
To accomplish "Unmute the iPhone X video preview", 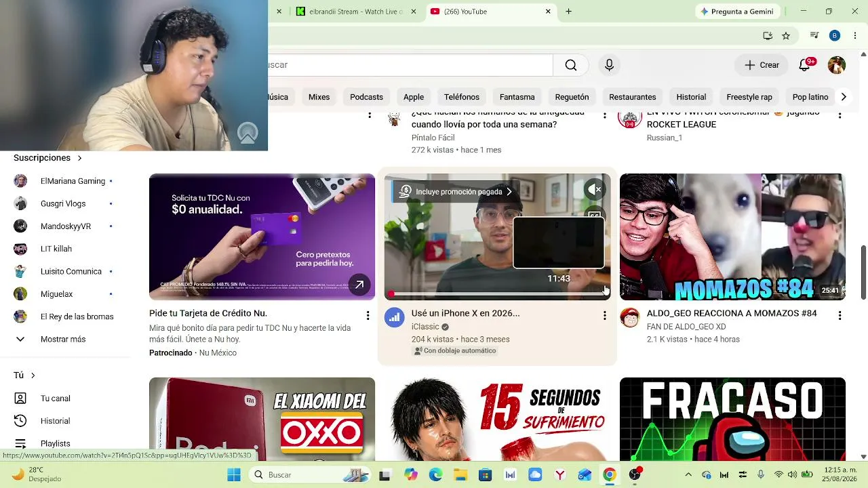I will click(594, 190).
